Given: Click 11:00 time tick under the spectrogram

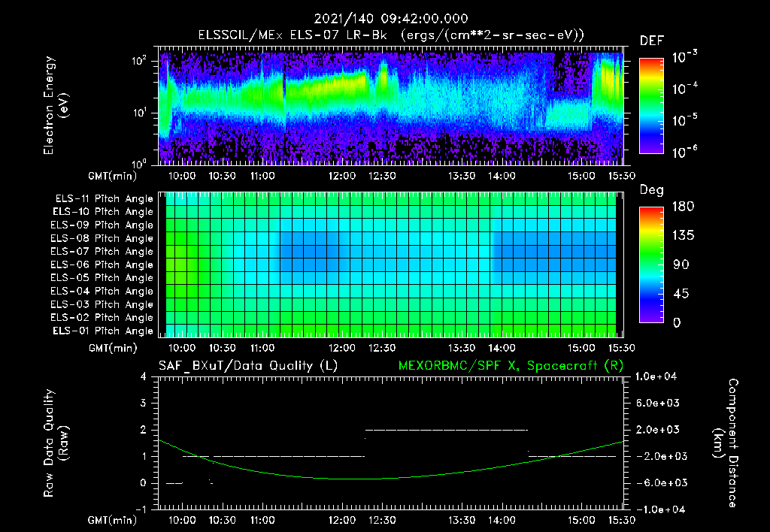Looking at the screenshot, I should click(262, 176).
